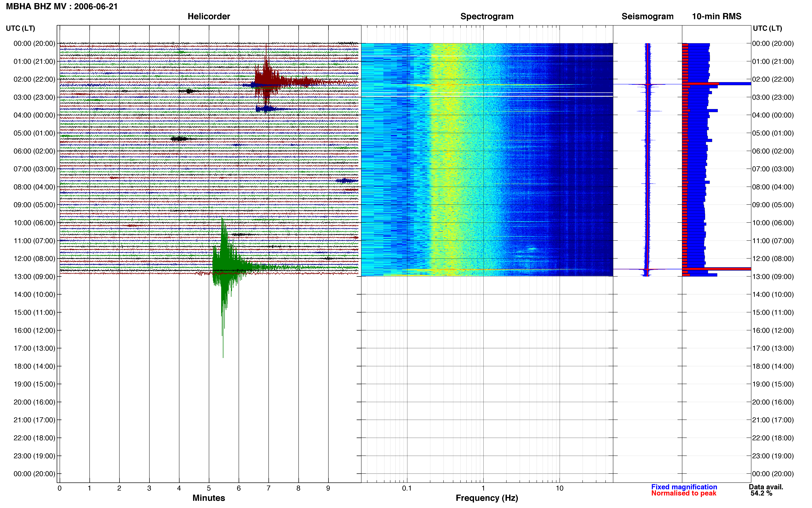The width and height of the screenshot is (812, 508).
Task: Click 01:00 (21:00) on the left time axis
Action: coord(34,62)
